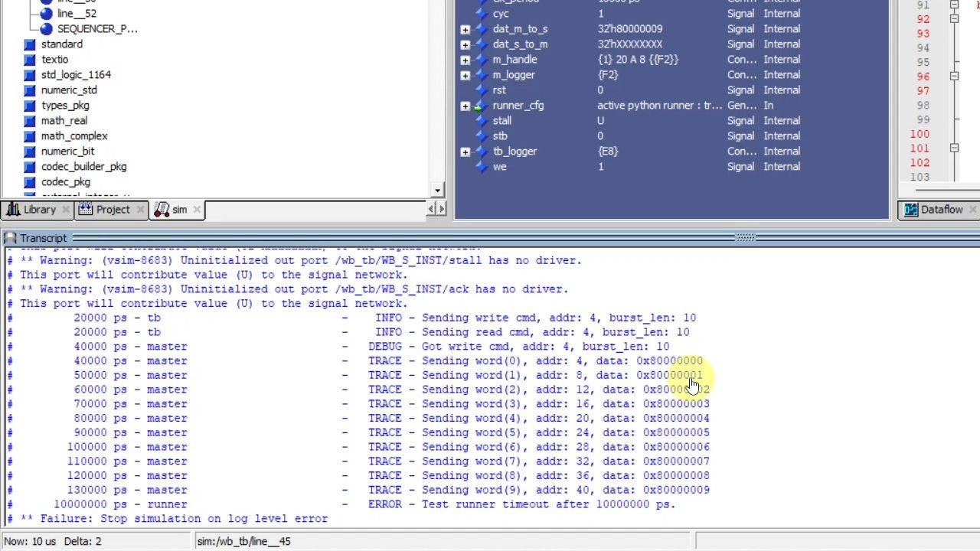The height and width of the screenshot is (551, 980).
Task: Click the rst signal diamond icon
Action: click(x=481, y=90)
